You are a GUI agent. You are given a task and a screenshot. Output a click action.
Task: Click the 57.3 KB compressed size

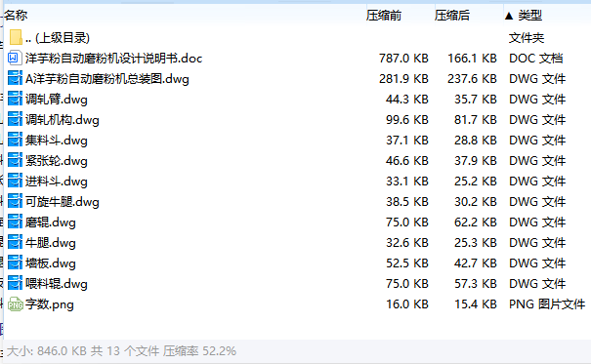click(476, 284)
